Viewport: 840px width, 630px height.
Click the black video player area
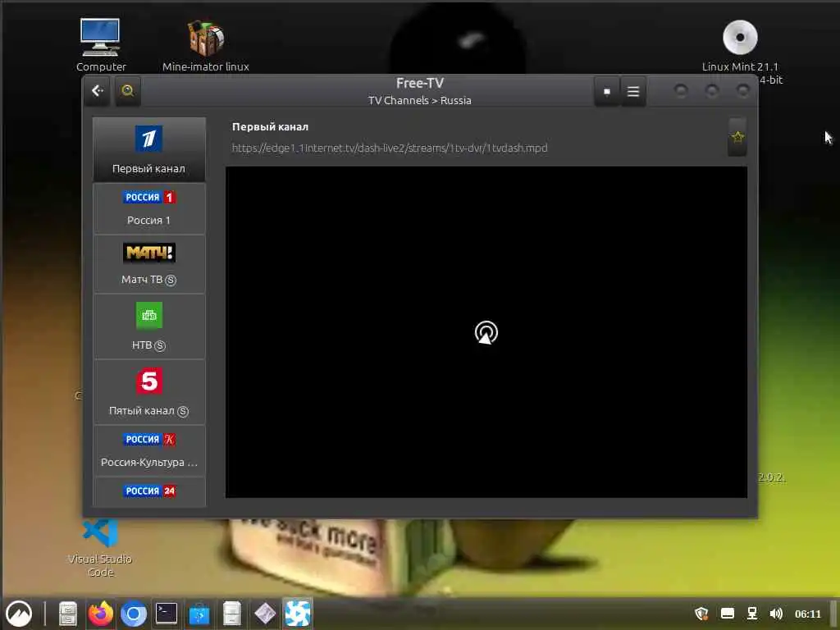tap(486, 332)
